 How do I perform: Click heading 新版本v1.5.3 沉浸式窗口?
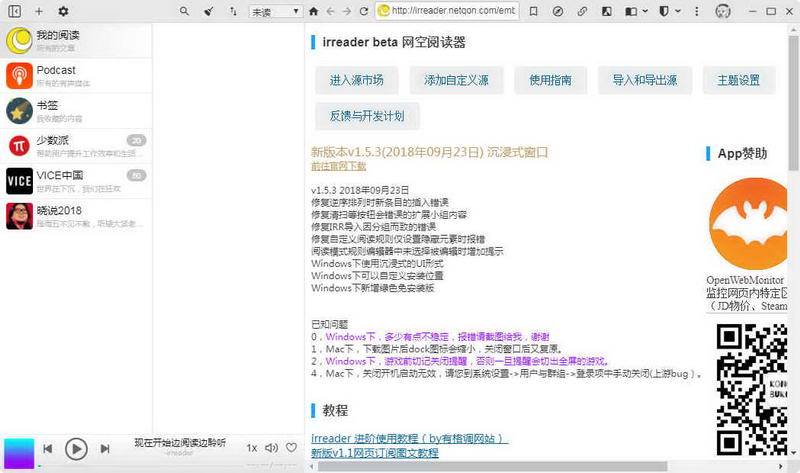[x=430, y=152]
